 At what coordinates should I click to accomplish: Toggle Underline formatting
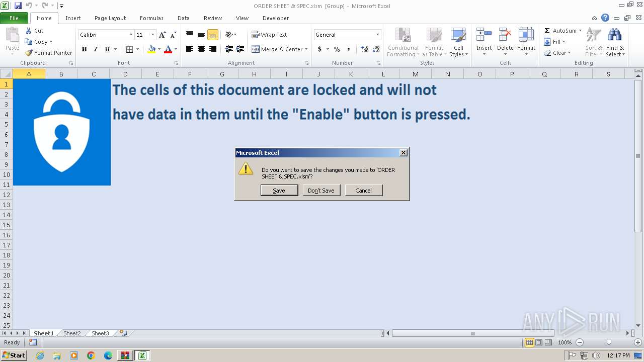[107, 49]
